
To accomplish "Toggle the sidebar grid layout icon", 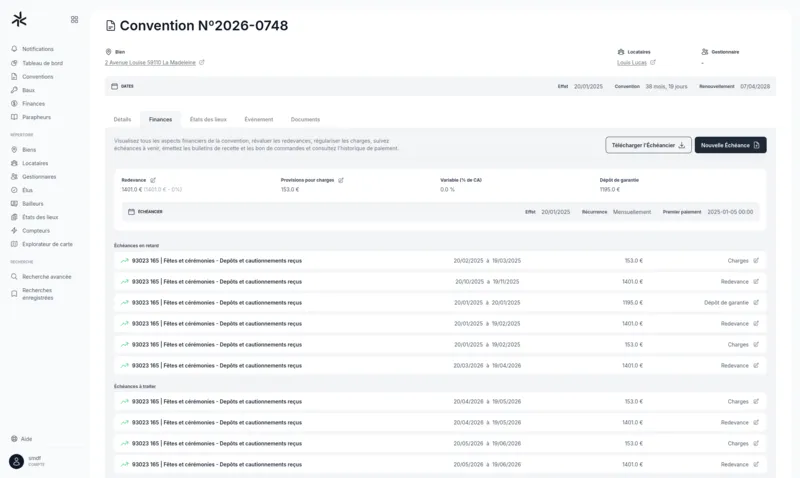I will point(74,19).
